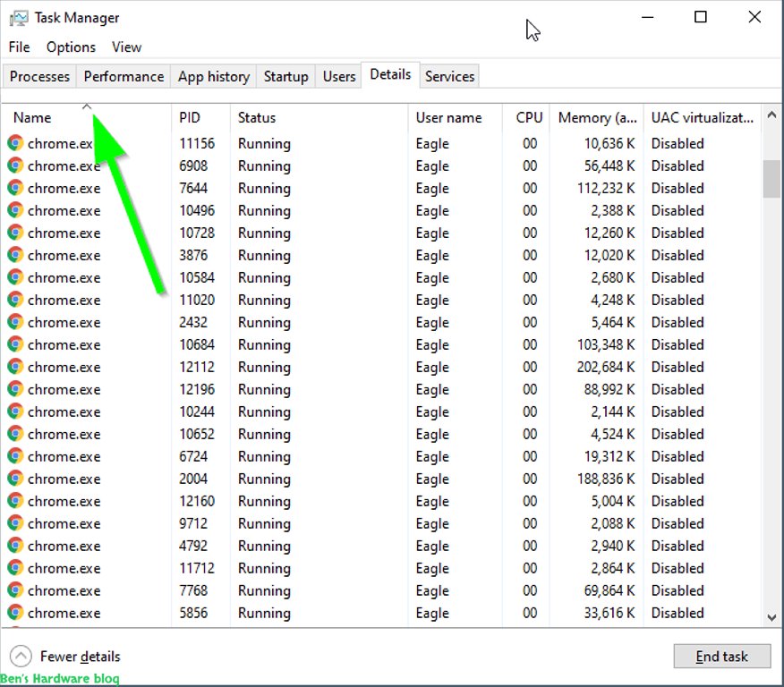This screenshot has width=784, height=687.
Task: Switch to the Users tab
Action: (x=339, y=76)
